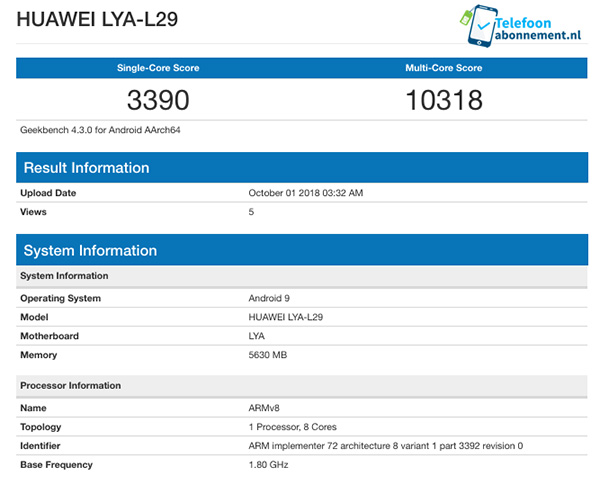Select the Multi-Core Score header
The height and width of the screenshot is (485, 600).
click(x=444, y=68)
